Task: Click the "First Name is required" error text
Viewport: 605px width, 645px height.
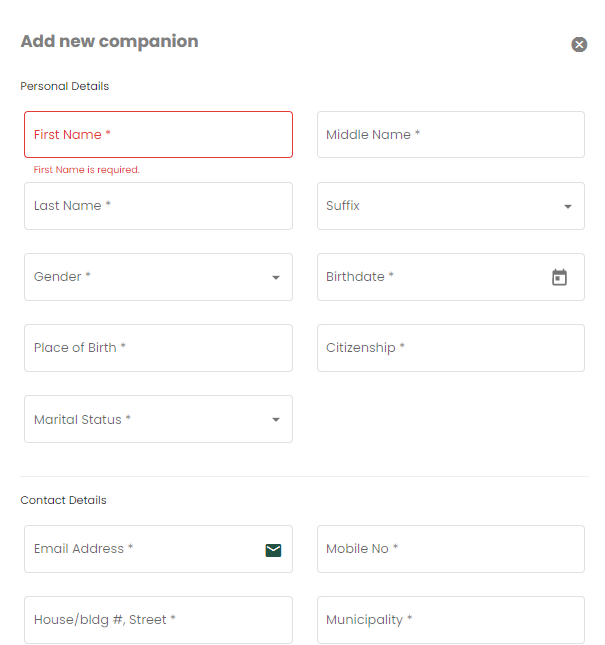Action: 87,170
